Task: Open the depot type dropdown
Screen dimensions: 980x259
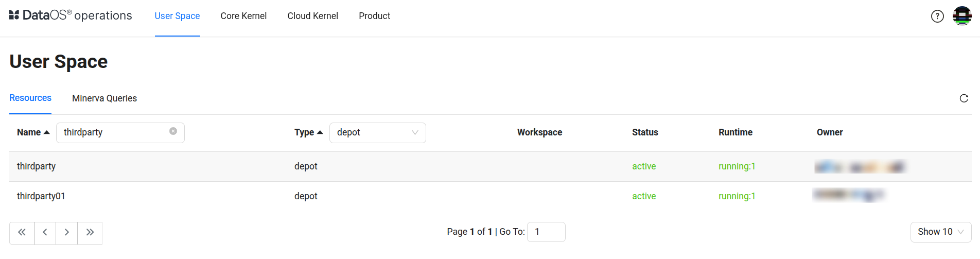Action: [x=377, y=132]
